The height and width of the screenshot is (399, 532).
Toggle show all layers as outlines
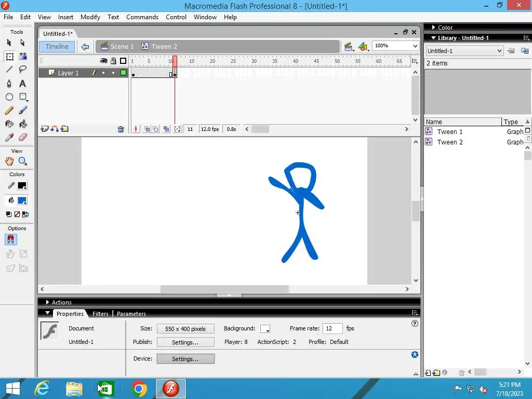[x=123, y=61]
